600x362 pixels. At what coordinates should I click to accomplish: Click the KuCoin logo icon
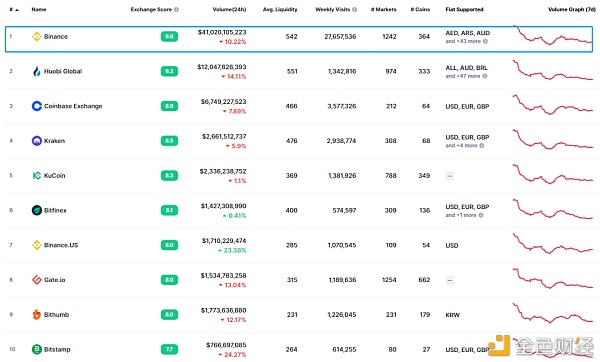tap(37, 176)
